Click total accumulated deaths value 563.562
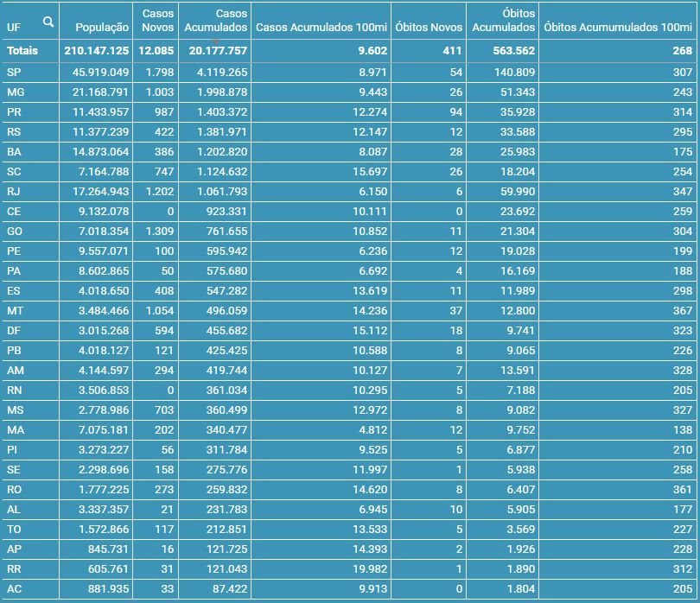 coord(505,52)
